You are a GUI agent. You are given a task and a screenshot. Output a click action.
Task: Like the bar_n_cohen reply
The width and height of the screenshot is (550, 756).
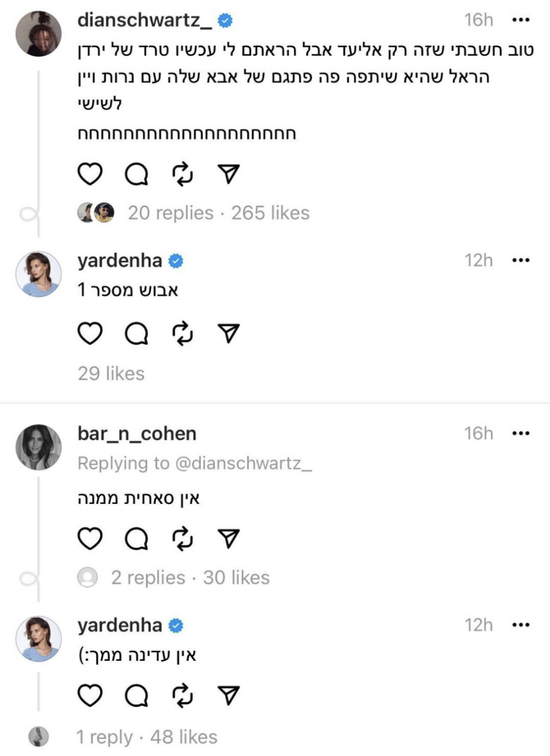pos(90,539)
